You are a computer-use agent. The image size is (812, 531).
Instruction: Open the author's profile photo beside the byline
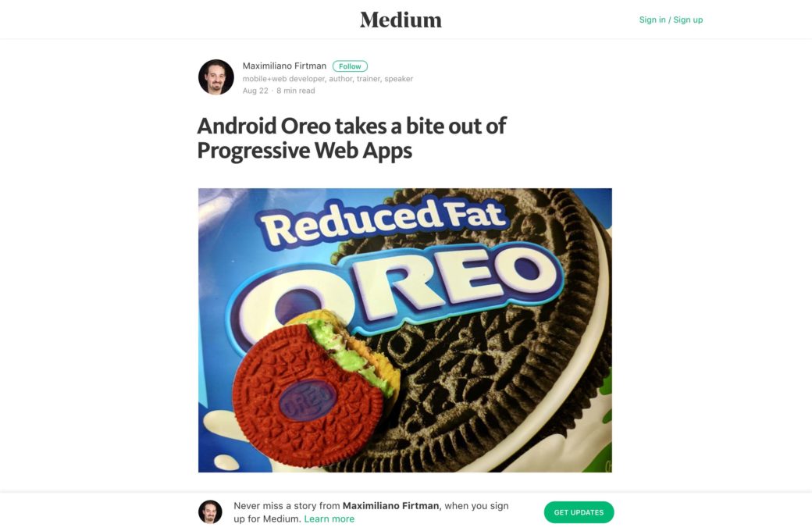[x=216, y=77]
